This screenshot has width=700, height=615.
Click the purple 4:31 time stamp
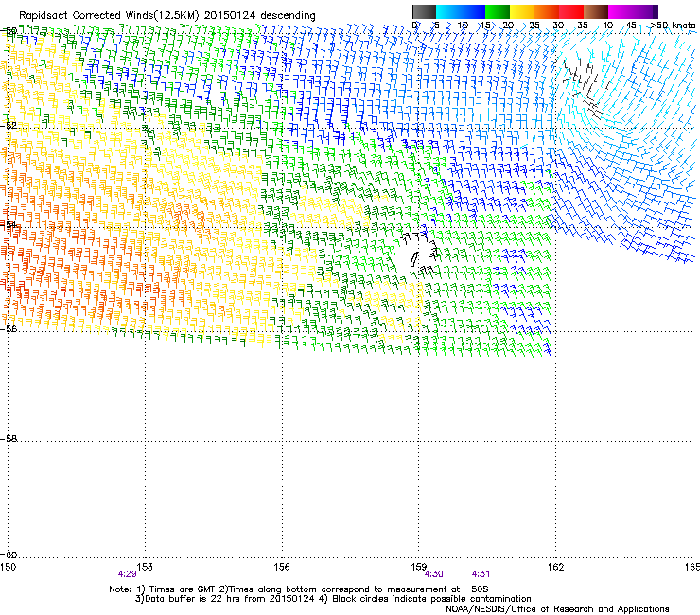481,574
